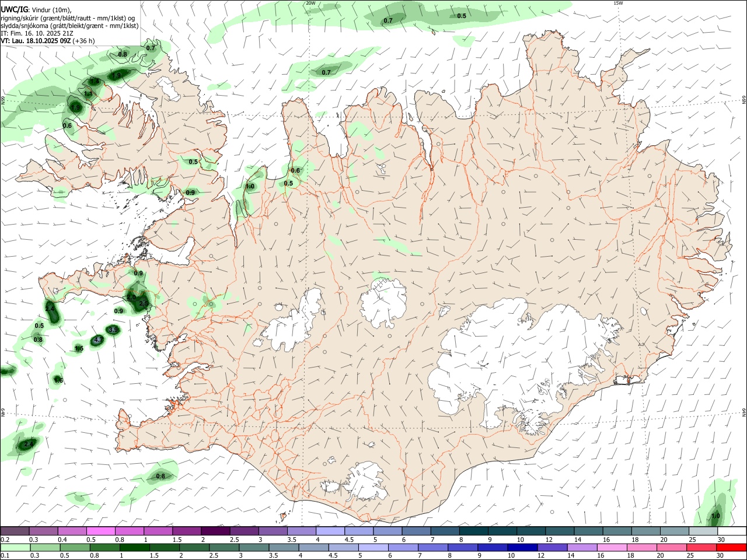The image size is (747, 560).
Task: Click the 0.4 label in upper legend
Action: (x=62, y=540)
